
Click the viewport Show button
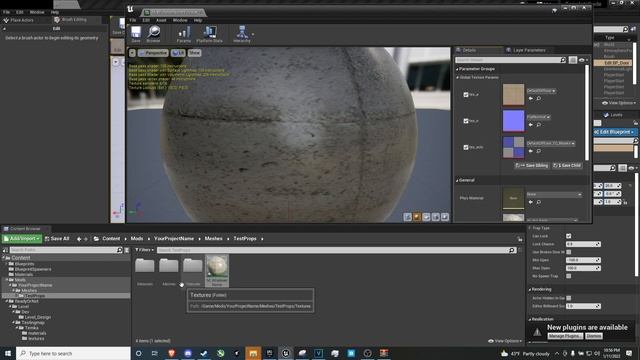tap(194, 53)
